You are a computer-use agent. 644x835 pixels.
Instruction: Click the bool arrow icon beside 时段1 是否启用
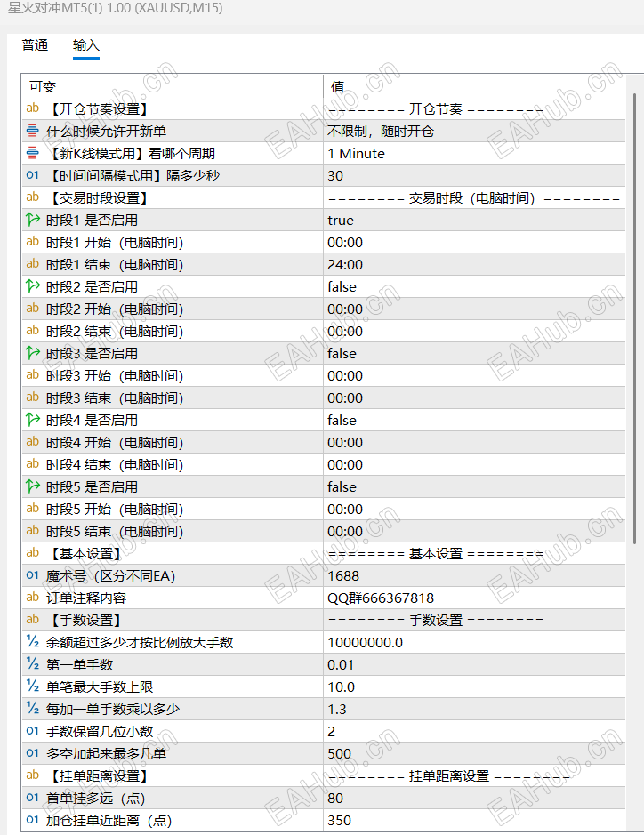pos(33,220)
